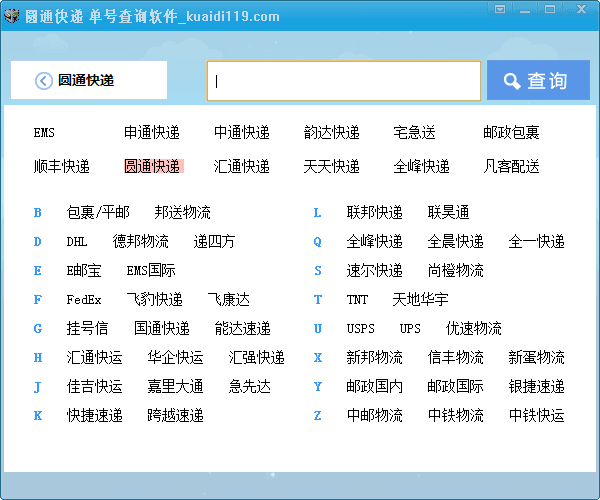Select DHL under letter D
600x500 pixels.
77,242
